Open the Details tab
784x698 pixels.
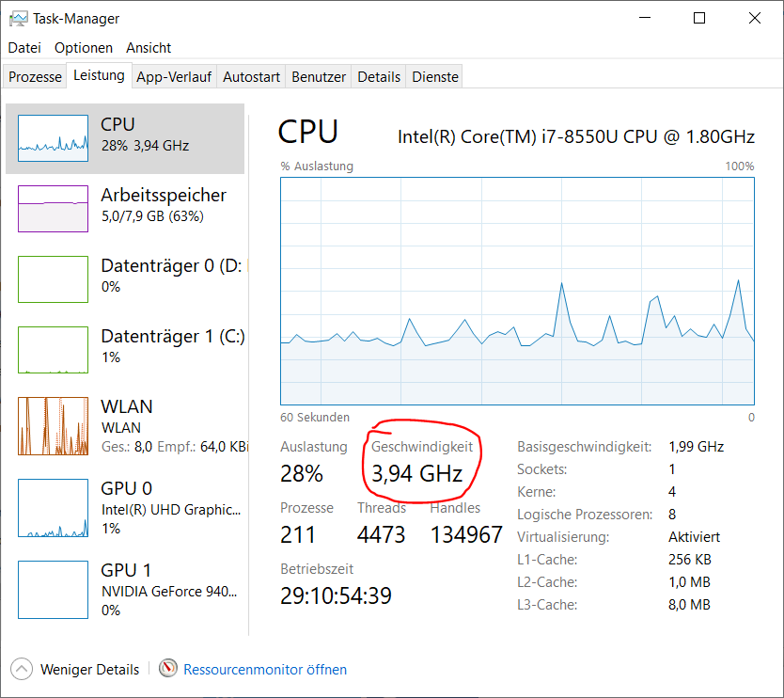tap(379, 76)
